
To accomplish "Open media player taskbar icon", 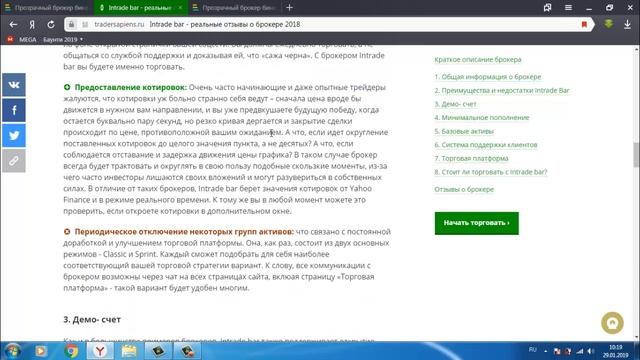I will 41,351.
